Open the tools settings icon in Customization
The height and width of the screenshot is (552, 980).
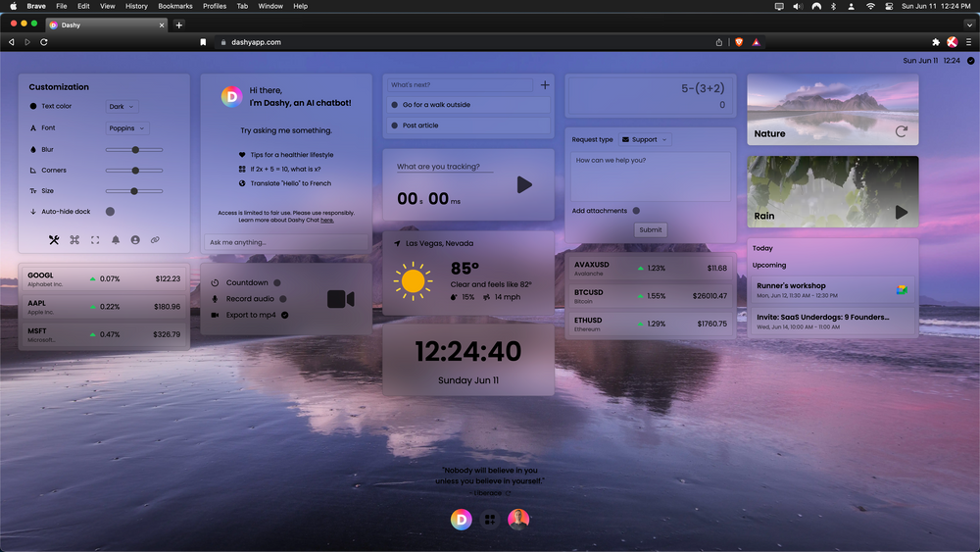pyautogui.click(x=54, y=240)
